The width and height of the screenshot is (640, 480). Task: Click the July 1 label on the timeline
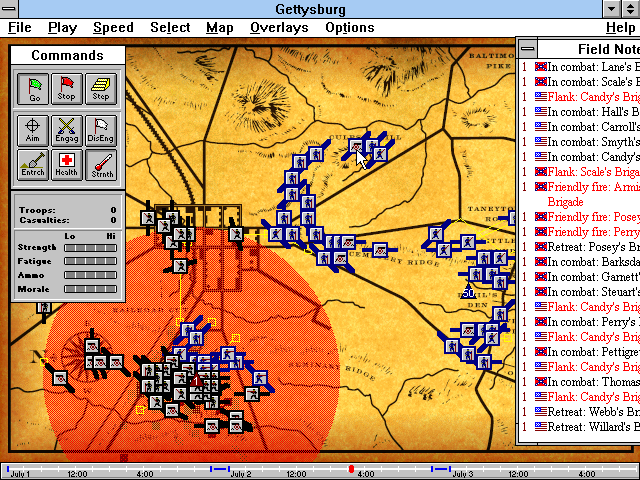click(x=20, y=474)
